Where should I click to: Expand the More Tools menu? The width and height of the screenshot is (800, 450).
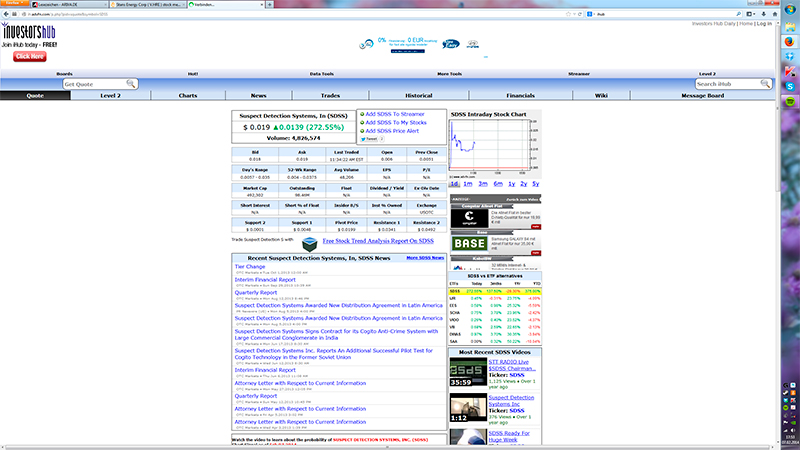tap(450, 74)
